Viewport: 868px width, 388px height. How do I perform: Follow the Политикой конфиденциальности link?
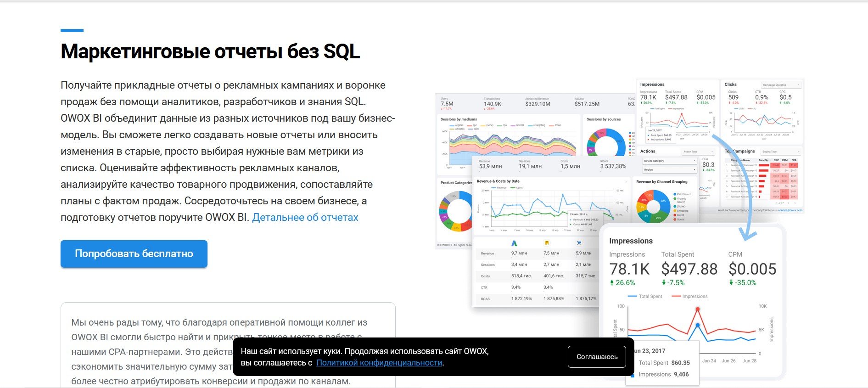click(379, 363)
